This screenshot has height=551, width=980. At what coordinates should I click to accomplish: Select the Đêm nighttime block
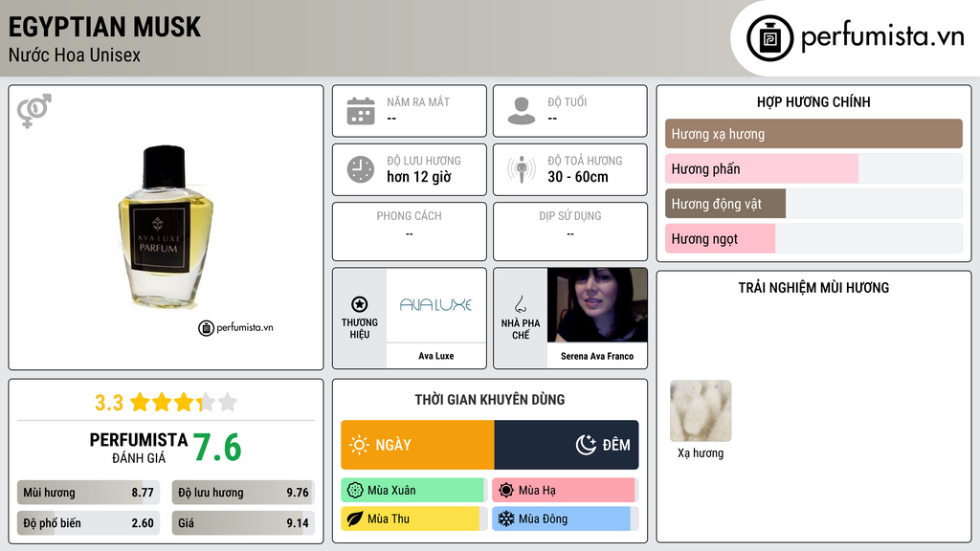point(567,445)
